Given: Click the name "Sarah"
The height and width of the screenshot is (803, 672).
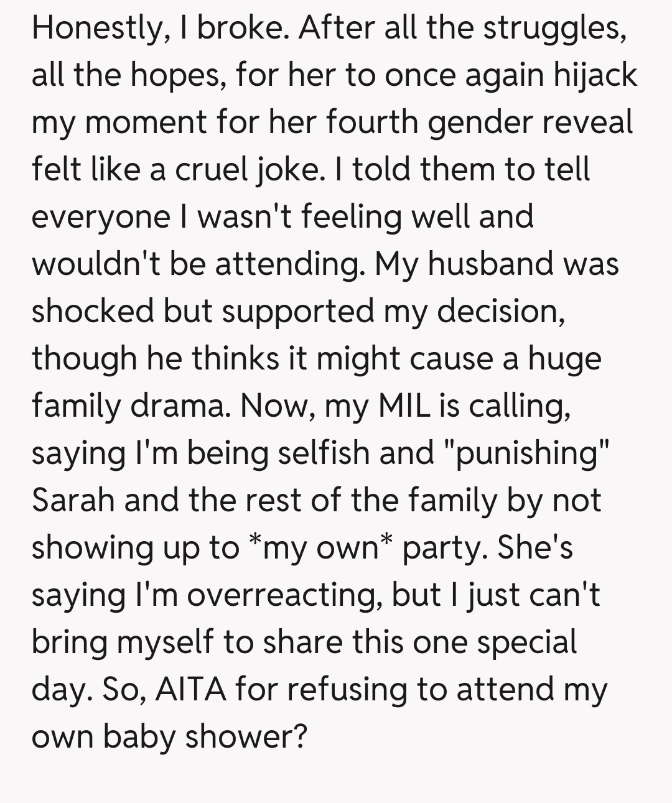Looking at the screenshot, I should pos(73,500).
